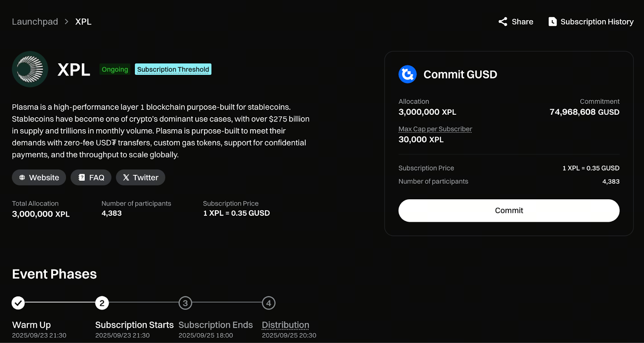Image resolution: width=644 pixels, height=343 pixels.
Task: Go back to Launchpad breadcrumb
Action: (35, 22)
